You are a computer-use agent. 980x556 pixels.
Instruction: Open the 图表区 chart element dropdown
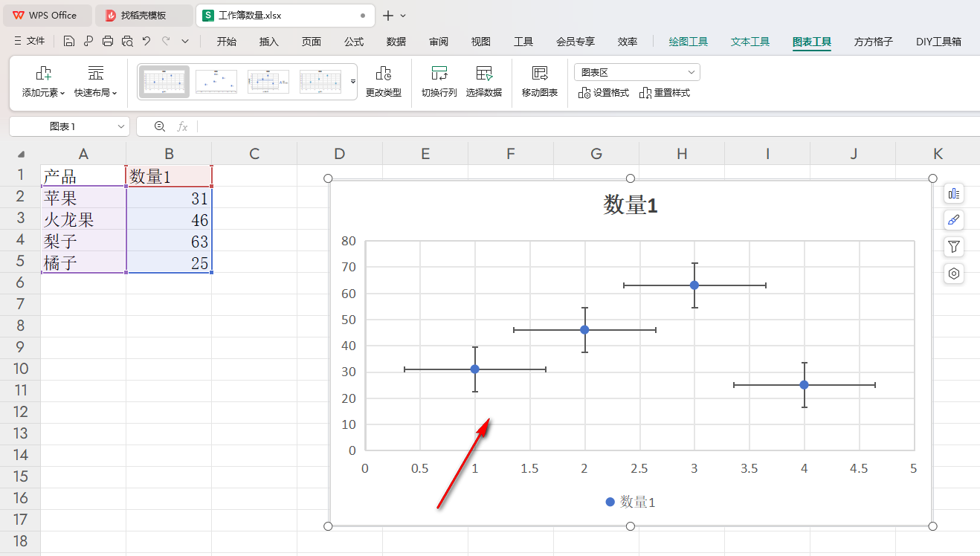tap(637, 72)
